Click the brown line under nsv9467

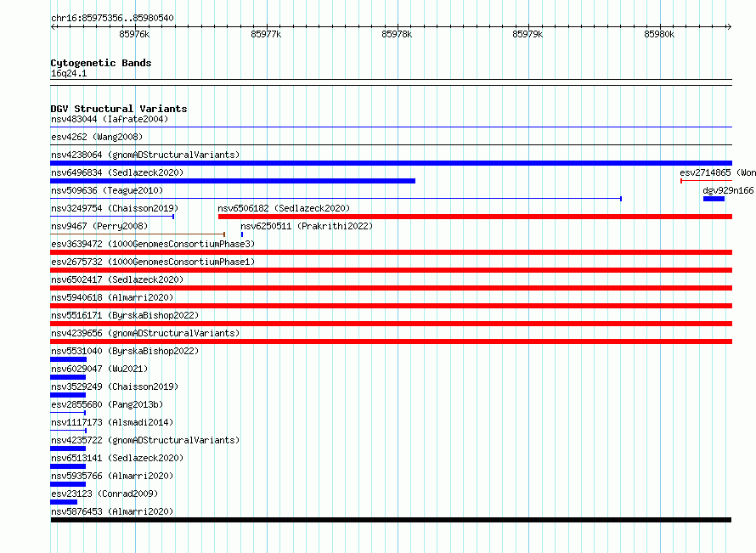point(138,234)
